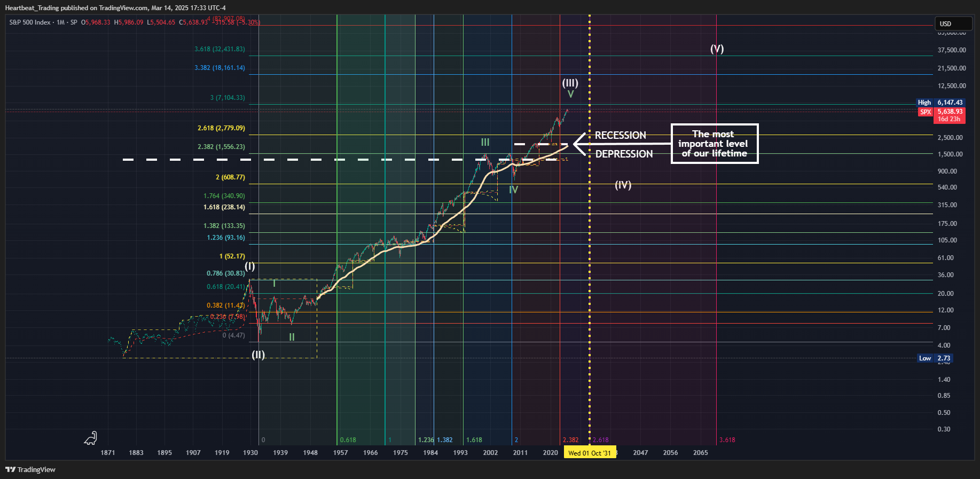Select the "RECESSION" text annotation
The width and height of the screenshot is (980, 479).
[621, 135]
